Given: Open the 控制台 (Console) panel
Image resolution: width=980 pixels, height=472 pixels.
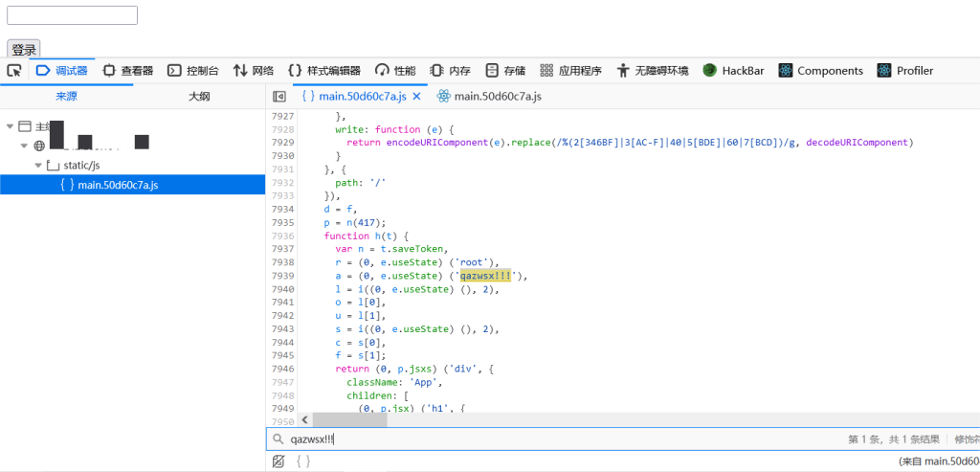Looking at the screenshot, I should [x=193, y=70].
